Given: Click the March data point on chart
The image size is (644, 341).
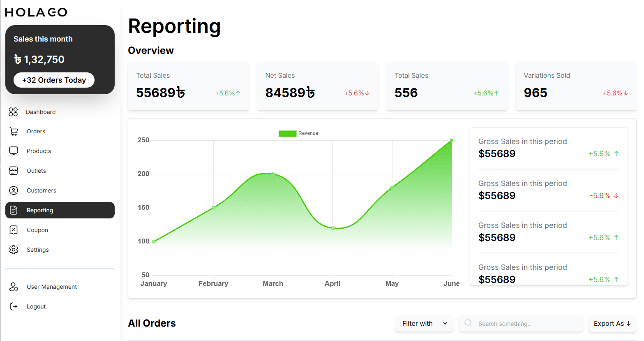Looking at the screenshot, I should [x=273, y=174].
